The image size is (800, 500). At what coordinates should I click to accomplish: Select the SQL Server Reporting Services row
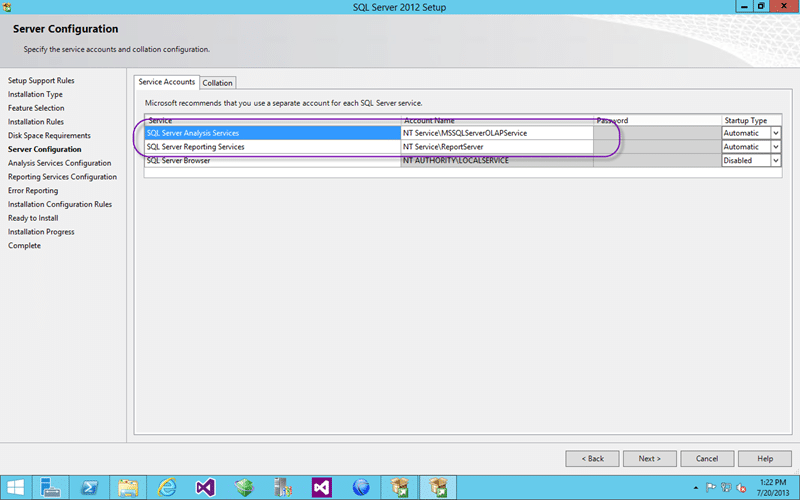tap(272, 146)
